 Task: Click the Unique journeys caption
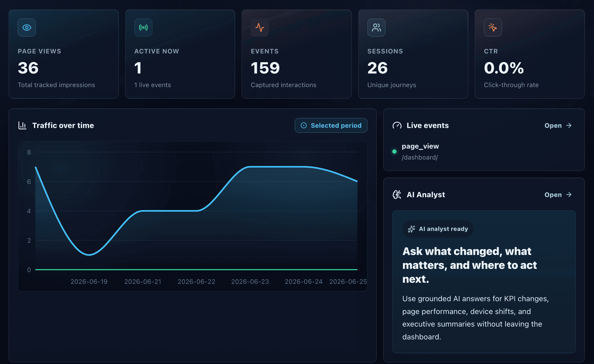pyautogui.click(x=392, y=85)
